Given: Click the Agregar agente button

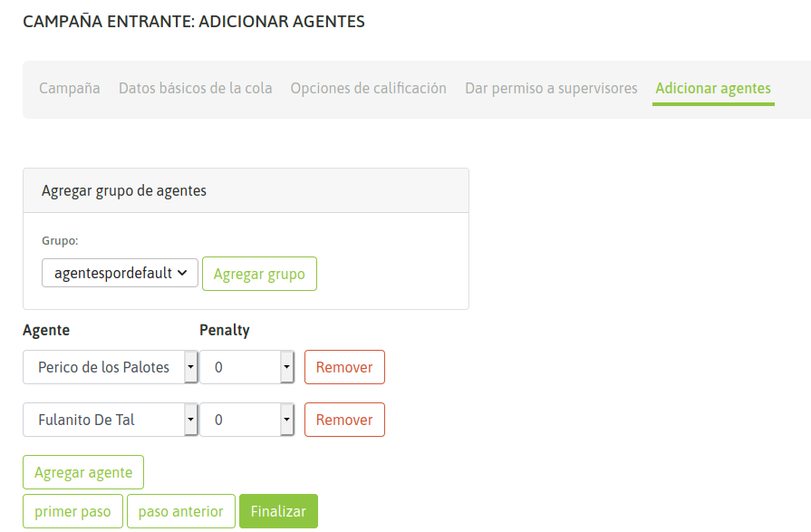Looking at the screenshot, I should click(83, 472).
